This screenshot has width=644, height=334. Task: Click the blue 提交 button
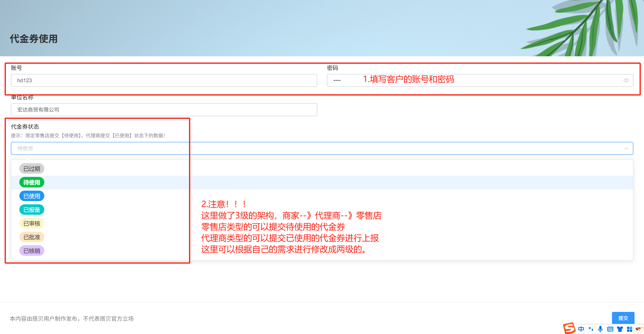623,318
